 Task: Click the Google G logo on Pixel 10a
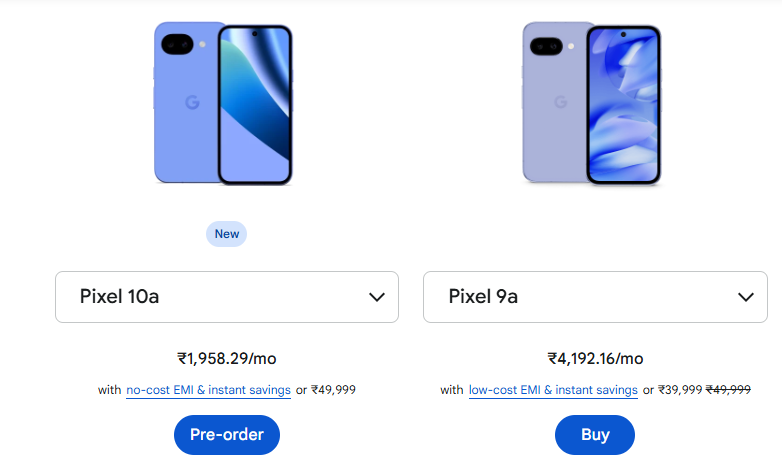pyautogui.click(x=192, y=102)
